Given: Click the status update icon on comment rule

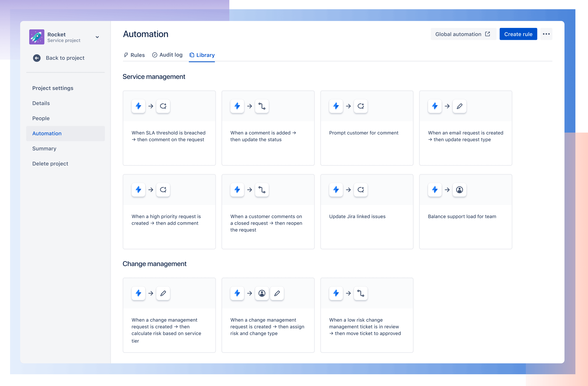Looking at the screenshot, I should click(x=262, y=106).
